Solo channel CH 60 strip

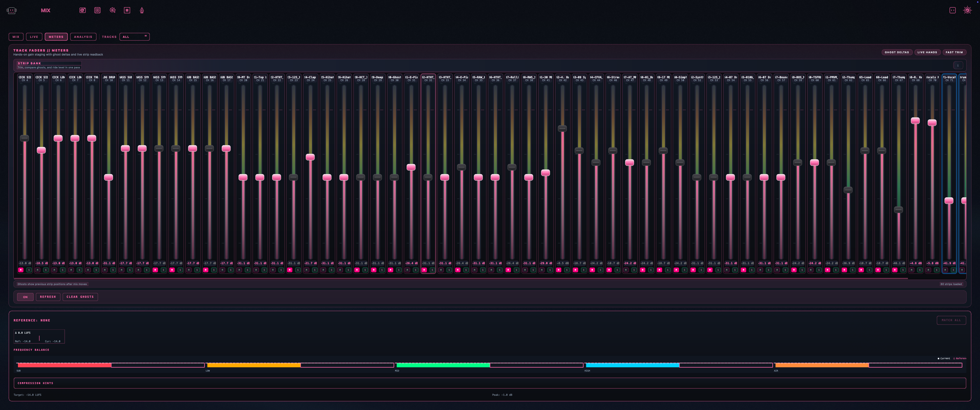pyautogui.click(x=819, y=270)
